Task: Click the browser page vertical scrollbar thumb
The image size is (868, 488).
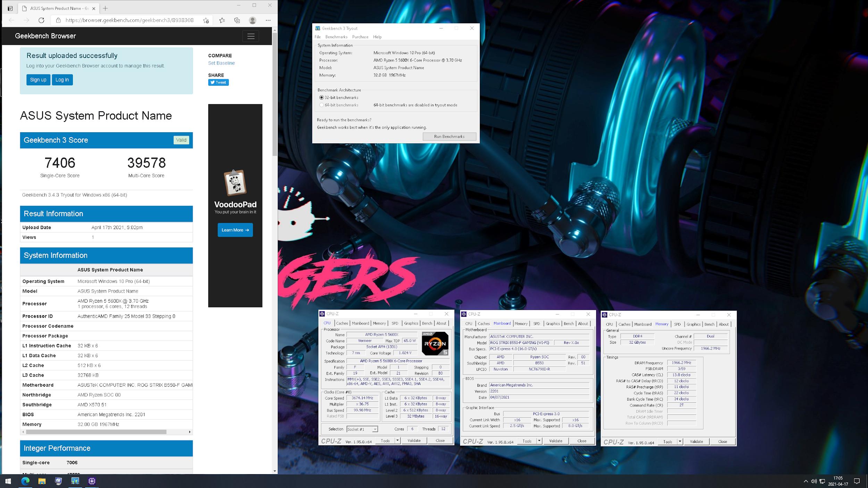Action: pos(275,94)
